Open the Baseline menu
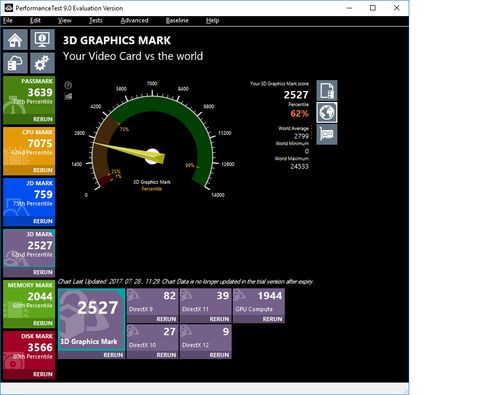The height and width of the screenshot is (395, 480). (x=177, y=20)
